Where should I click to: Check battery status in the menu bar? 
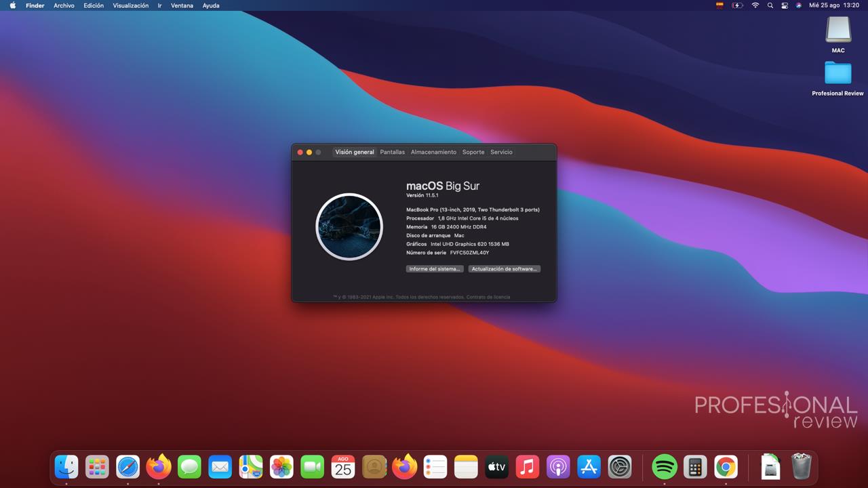coord(737,5)
